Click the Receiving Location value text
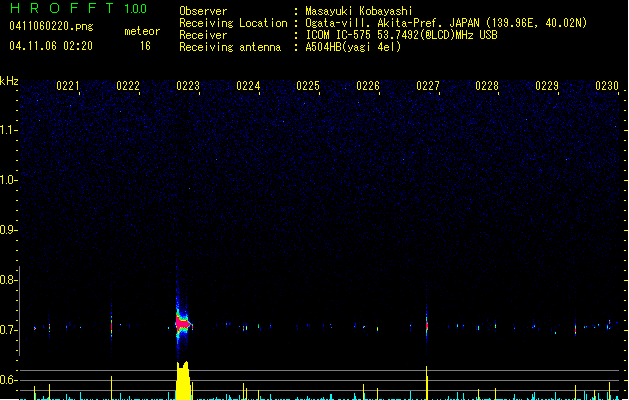Image resolution: width=629 pixels, height=400 pixels. pyautogui.click(x=446, y=23)
